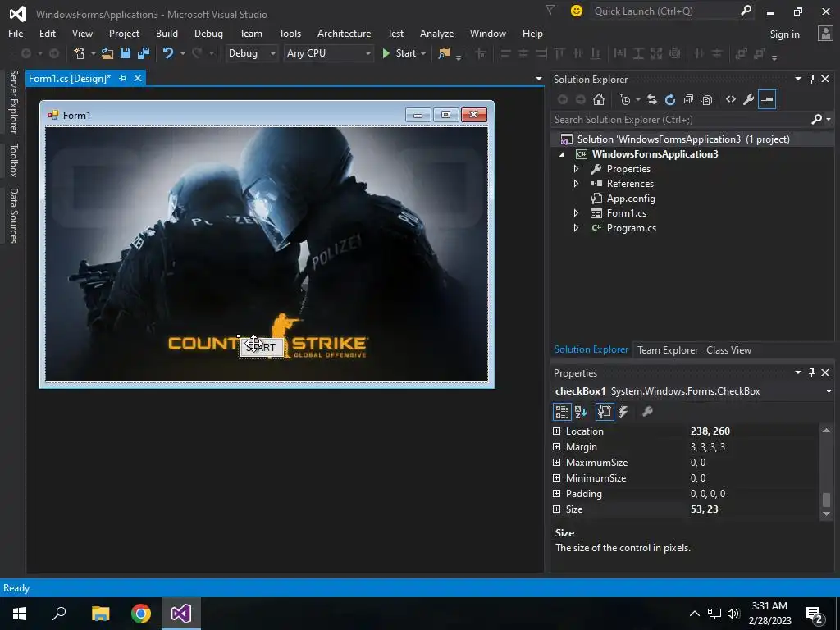The image size is (840, 630).
Task: Switch Properties to Categorized view
Action: [x=561, y=412]
